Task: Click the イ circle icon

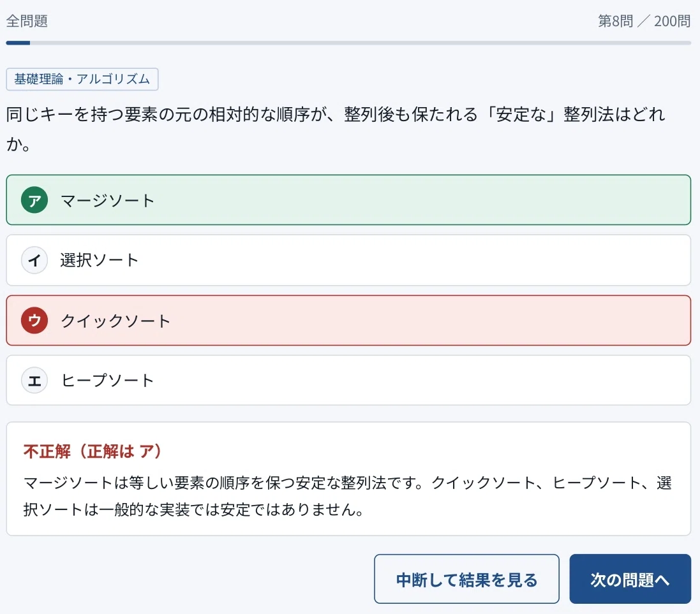Action: (x=34, y=260)
